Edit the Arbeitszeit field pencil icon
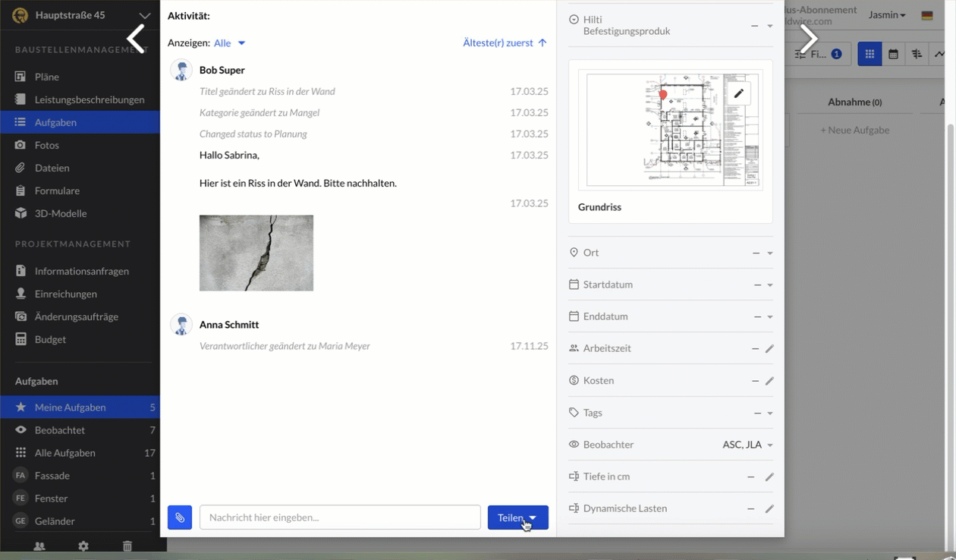 tap(769, 349)
